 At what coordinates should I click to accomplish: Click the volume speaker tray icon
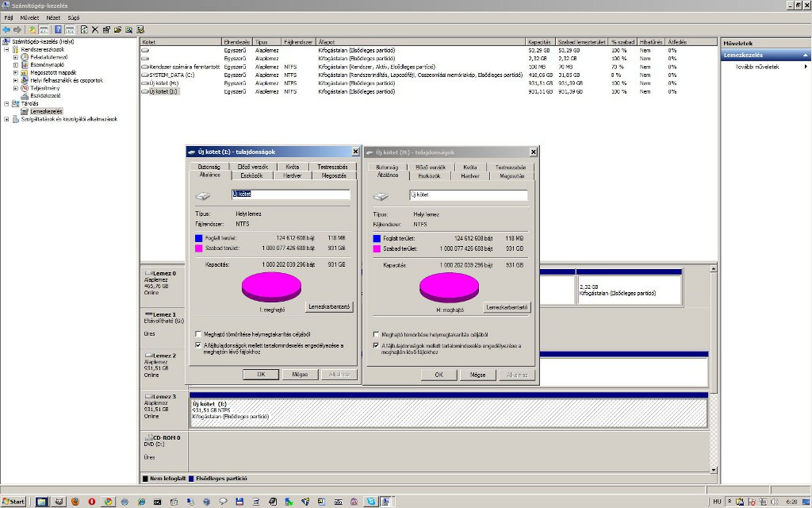(x=774, y=502)
